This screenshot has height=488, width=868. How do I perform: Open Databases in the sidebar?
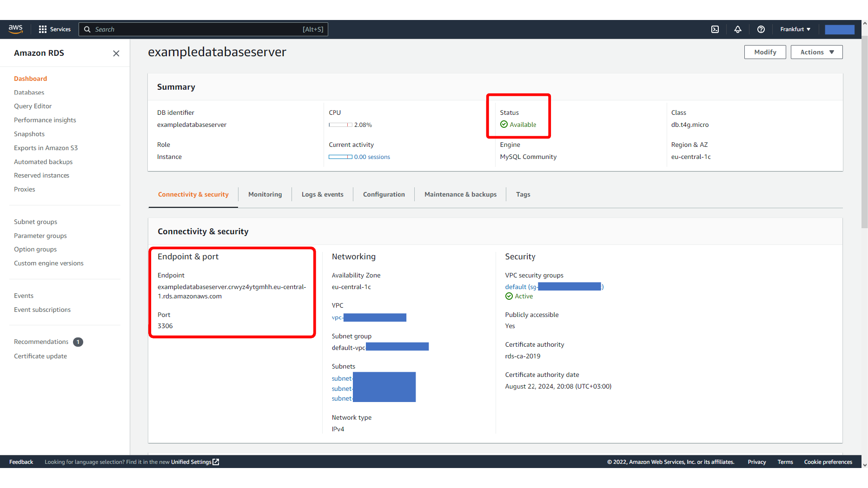(29, 92)
